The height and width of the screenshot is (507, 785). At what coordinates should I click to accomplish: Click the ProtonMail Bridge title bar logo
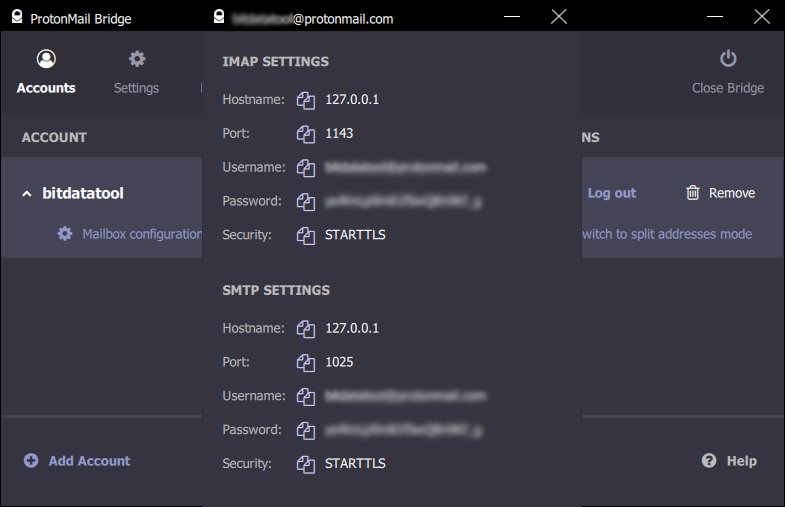click(17, 17)
